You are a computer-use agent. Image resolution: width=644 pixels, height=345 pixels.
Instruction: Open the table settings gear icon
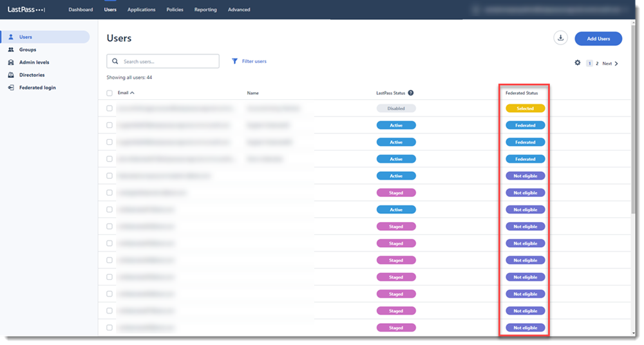tap(578, 63)
